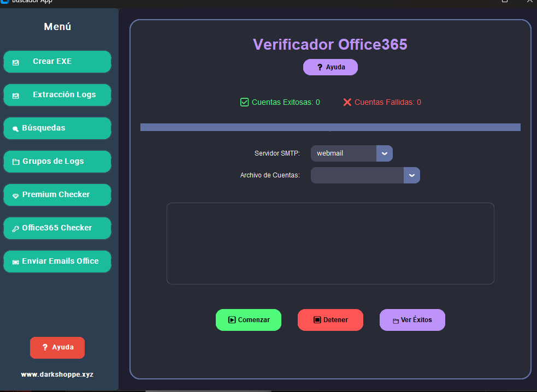Image resolution: width=537 pixels, height=392 pixels.
Task: Click the folder icon beside Grupos de Logs
Action: click(16, 162)
